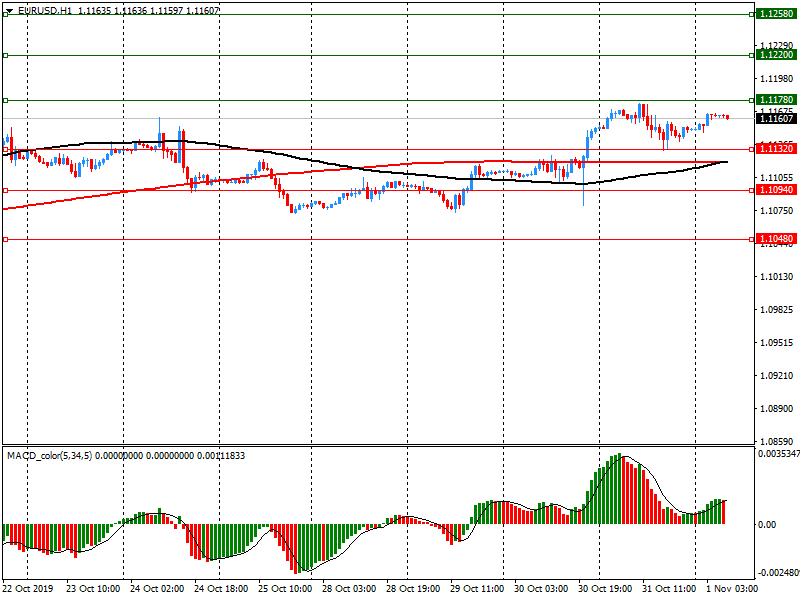Click the 1.11780 green price tag
800x600 pixels.
click(x=776, y=100)
